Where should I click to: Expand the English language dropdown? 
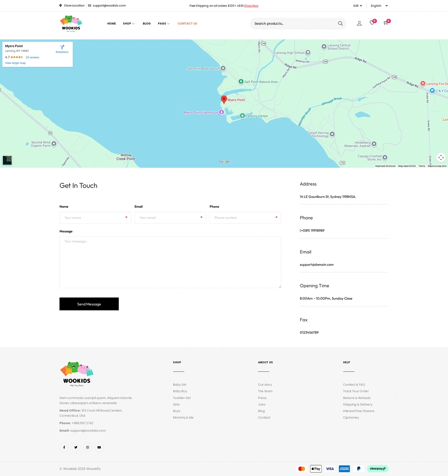[379, 6]
